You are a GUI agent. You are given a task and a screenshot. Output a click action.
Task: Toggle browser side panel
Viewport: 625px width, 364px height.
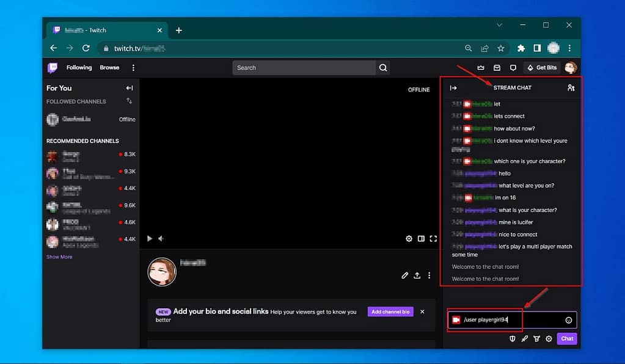[x=537, y=48]
